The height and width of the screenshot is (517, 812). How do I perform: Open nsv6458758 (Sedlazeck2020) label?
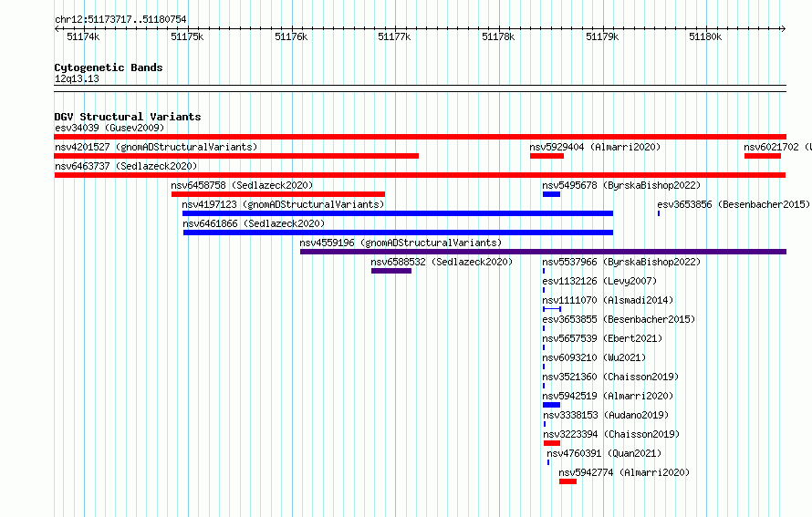click(242, 185)
